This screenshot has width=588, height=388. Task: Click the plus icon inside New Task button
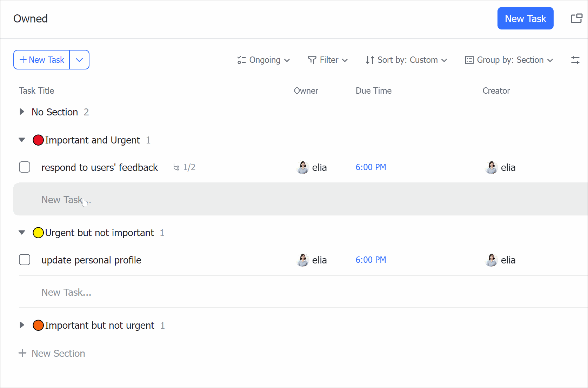[x=22, y=60]
